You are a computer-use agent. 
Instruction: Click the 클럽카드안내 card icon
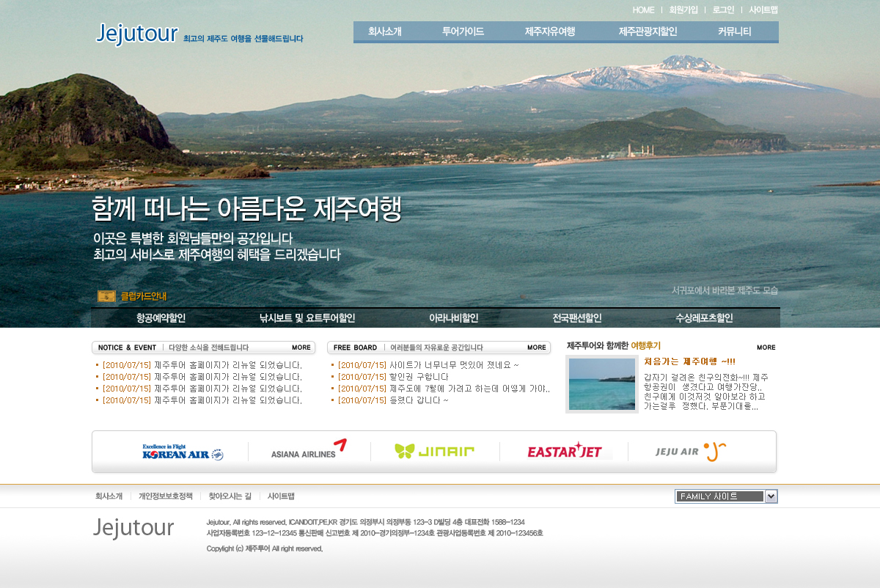(107, 296)
